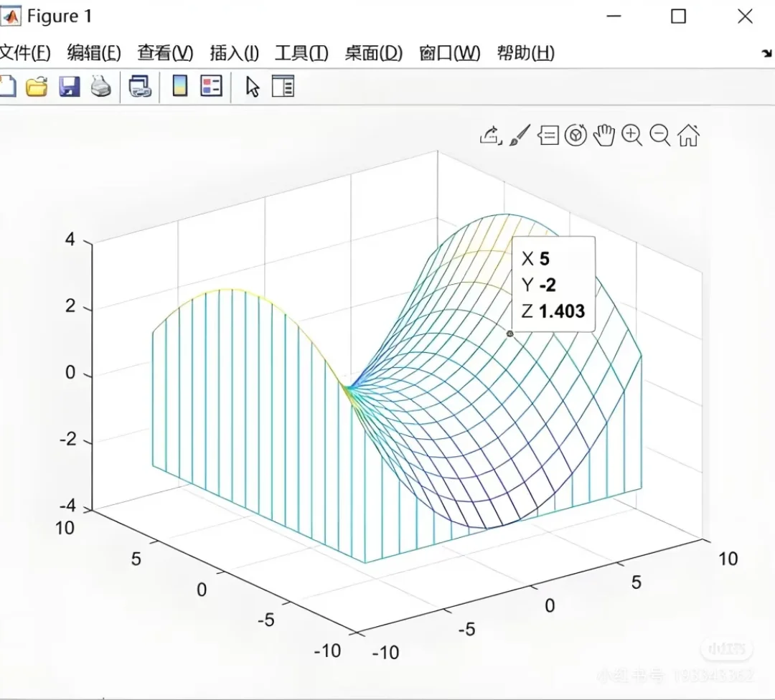The height and width of the screenshot is (700, 775).
Task: Toggle the Pan hand tool
Action: (604, 135)
